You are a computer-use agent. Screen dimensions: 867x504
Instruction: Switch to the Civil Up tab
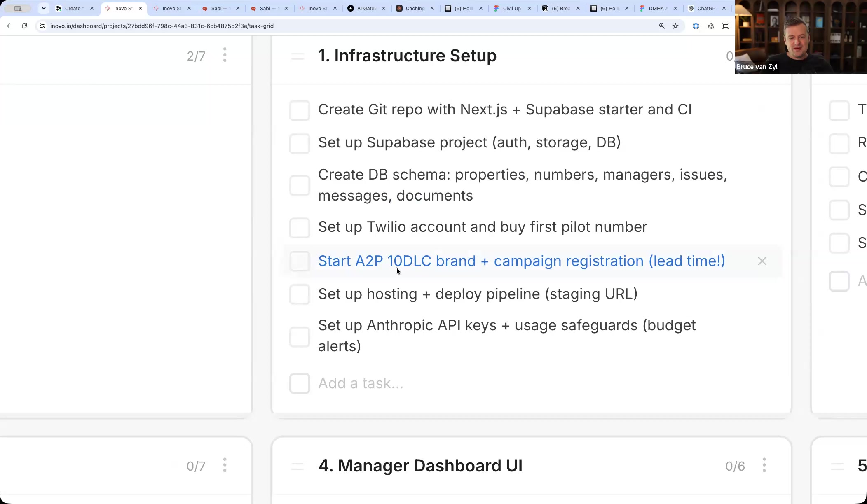coord(512,8)
